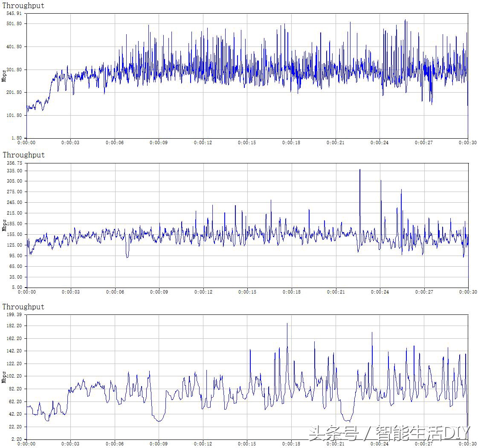
Task: Click 0:00:30 time label under the second chart
Action: point(468,292)
